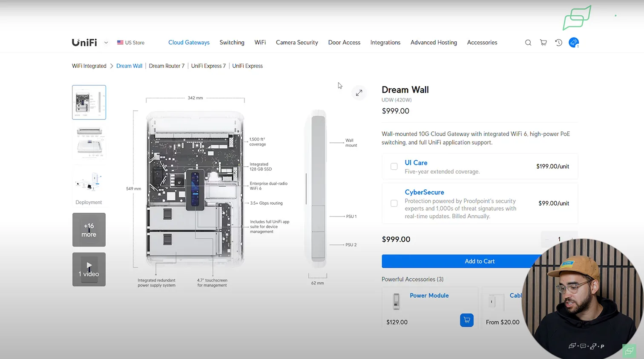This screenshot has height=359, width=644.
Task: Add Power Module to cart icon
Action: pos(467,320)
